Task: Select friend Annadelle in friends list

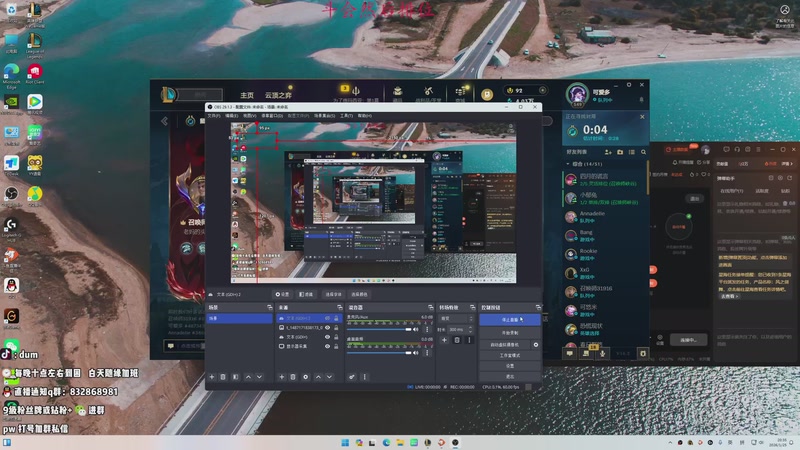Action: [x=592, y=214]
